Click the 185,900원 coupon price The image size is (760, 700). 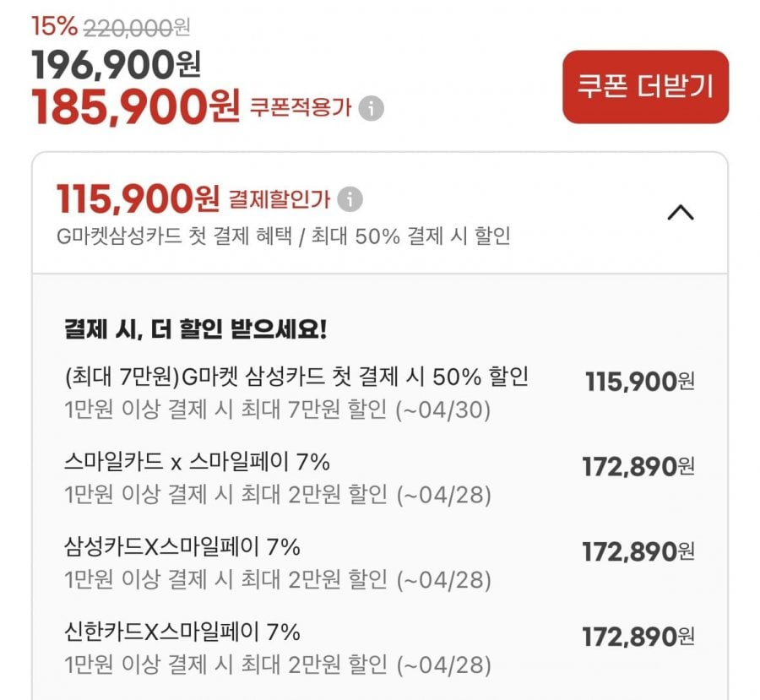[136, 107]
